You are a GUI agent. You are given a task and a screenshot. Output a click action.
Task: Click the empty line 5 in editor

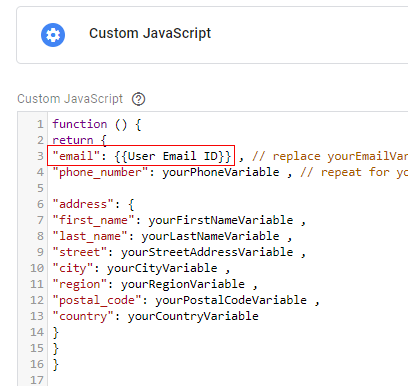228,188
